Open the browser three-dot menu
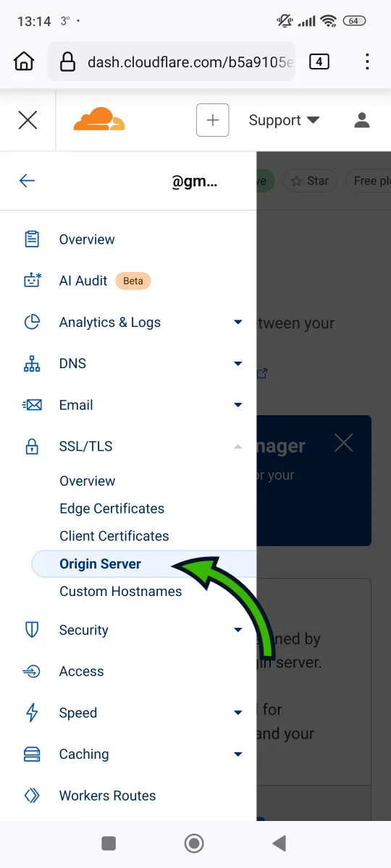 (367, 61)
